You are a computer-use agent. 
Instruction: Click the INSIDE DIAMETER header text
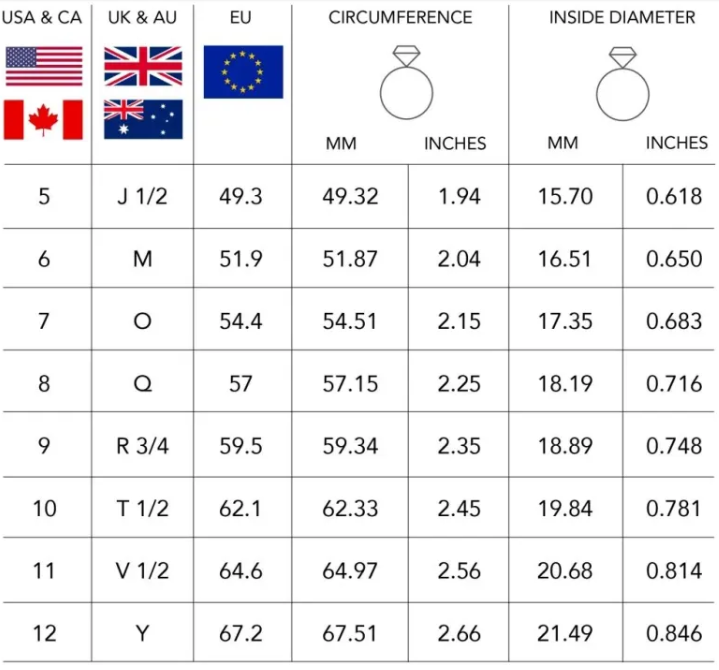[622, 18]
